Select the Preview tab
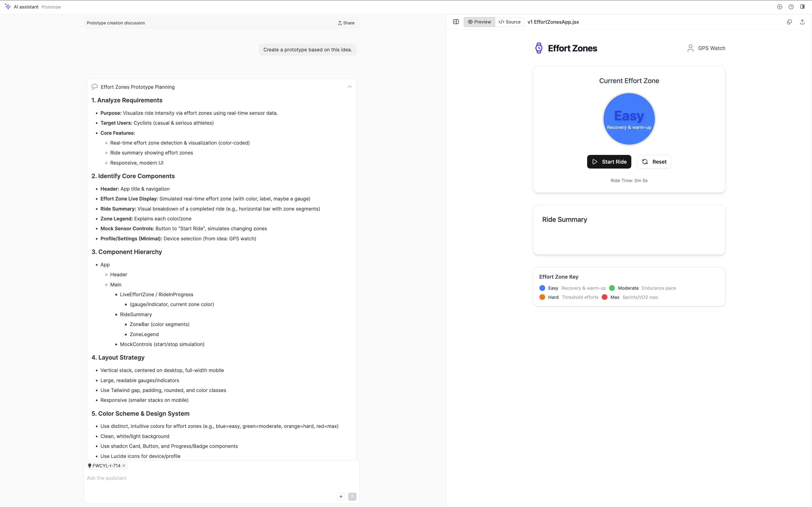Viewport: 812px width, 507px height. pyautogui.click(x=479, y=22)
